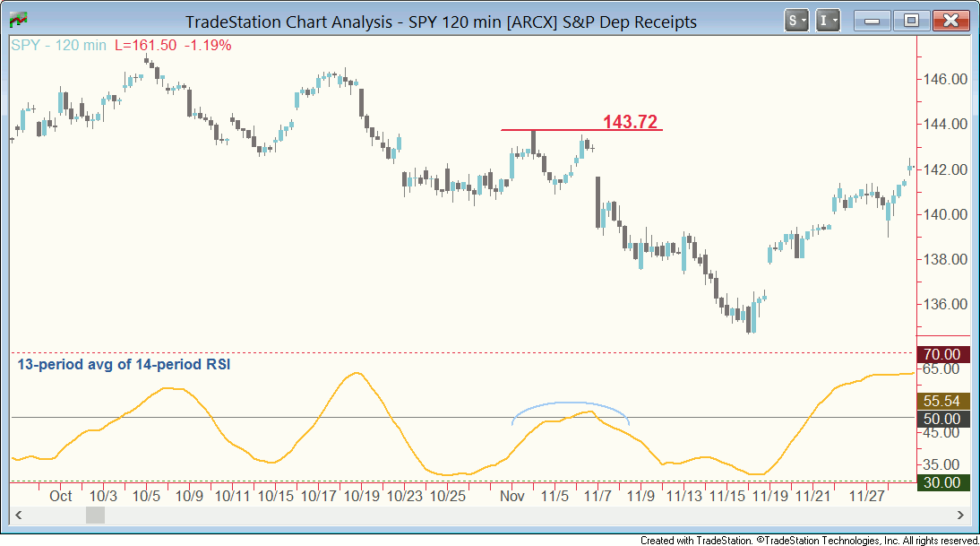Click the scrollbar left arrow
This screenshot has height=546, width=980.
pyautogui.click(x=16, y=516)
